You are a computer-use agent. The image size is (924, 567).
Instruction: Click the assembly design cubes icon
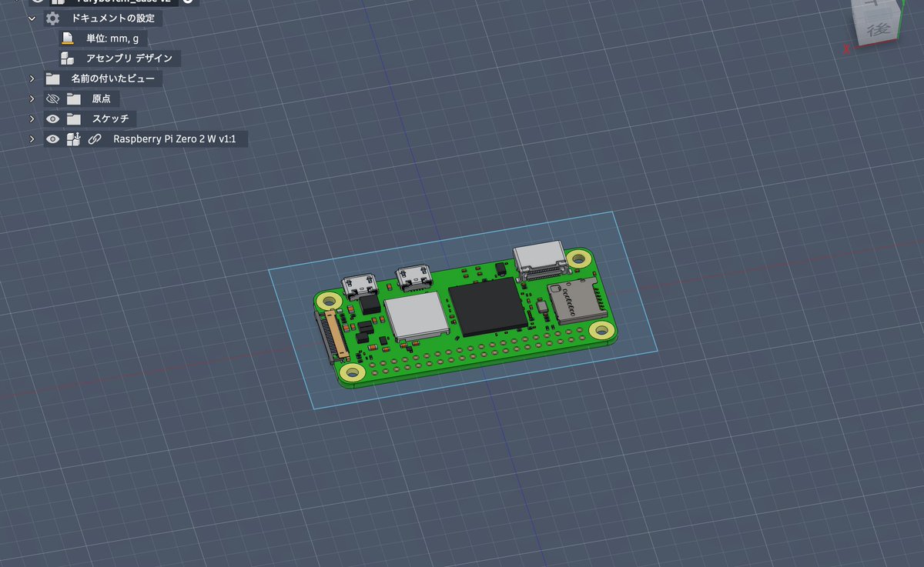pyautogui.click(x=68, y=58)
